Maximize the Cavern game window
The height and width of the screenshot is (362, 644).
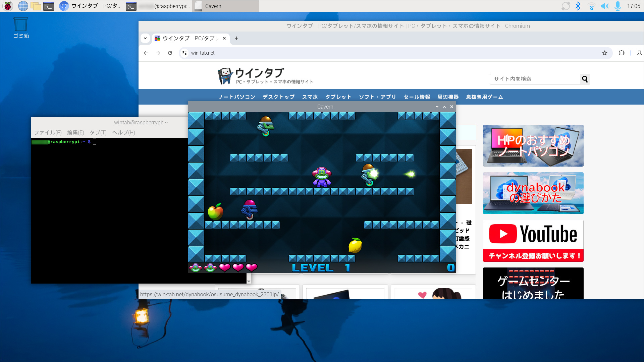444,107
